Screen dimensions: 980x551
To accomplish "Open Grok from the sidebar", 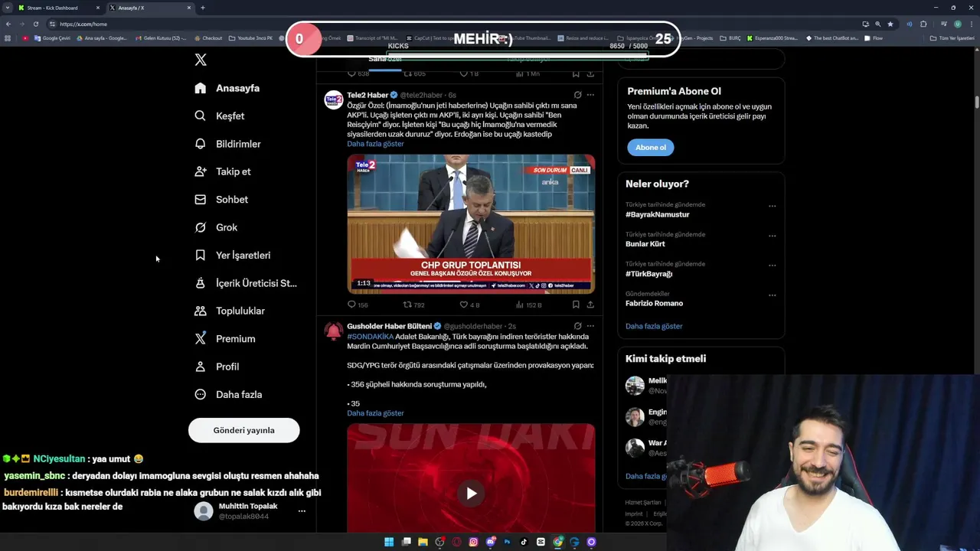I will [216, 227].
